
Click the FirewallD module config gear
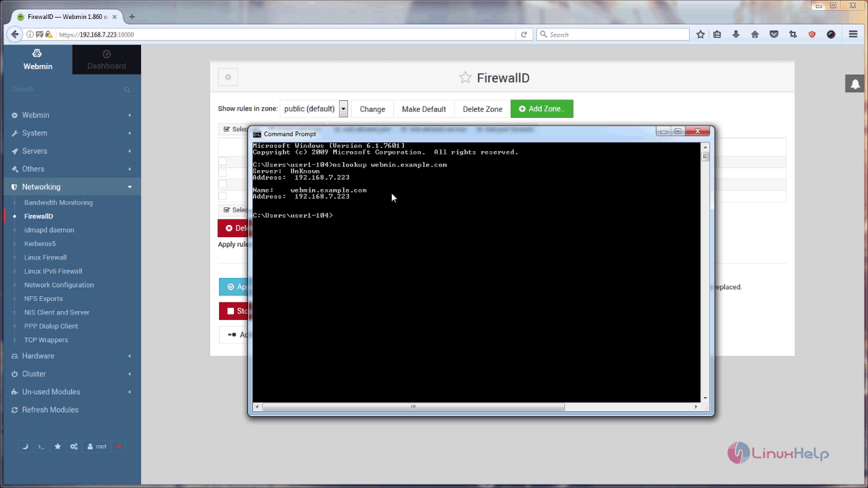click(228, 77)
